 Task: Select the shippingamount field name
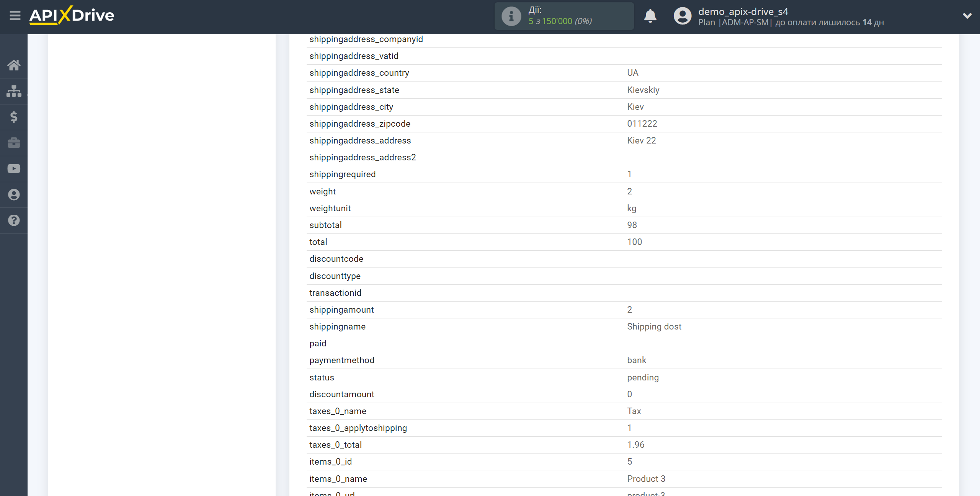341,310
